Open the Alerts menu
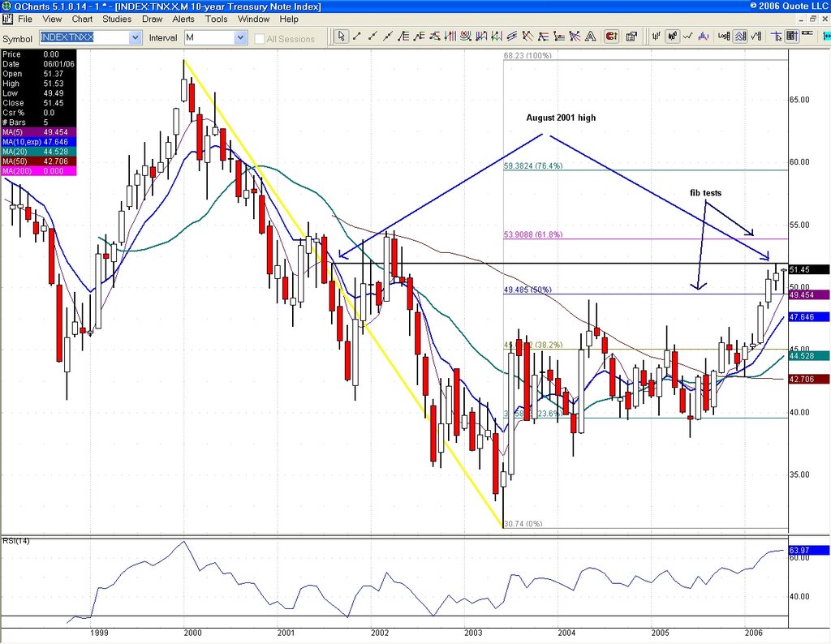This screenshot has width=831, height=644. (183, 19)
